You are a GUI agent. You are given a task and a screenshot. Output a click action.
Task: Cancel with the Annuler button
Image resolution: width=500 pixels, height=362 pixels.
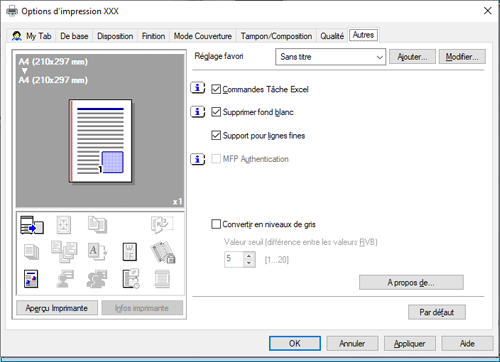pos(352,343)
